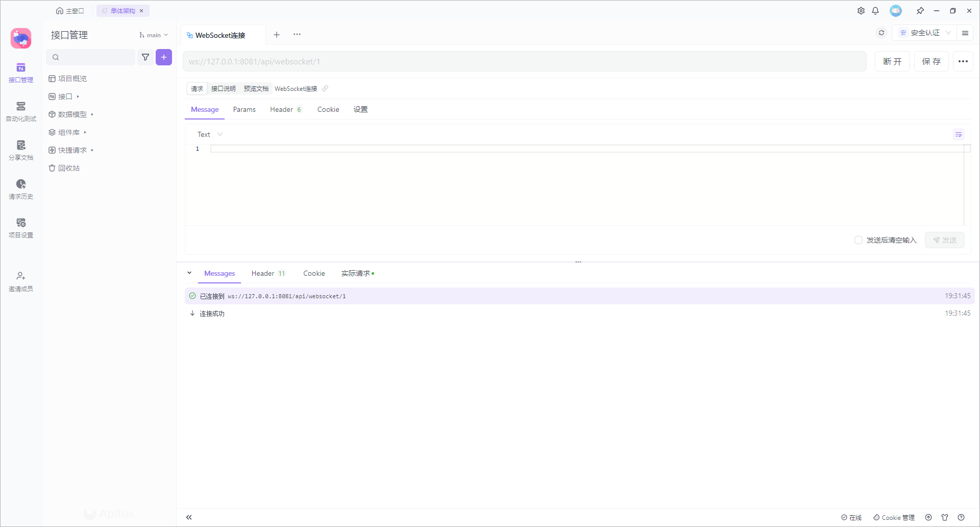Switch to the Params tab

(244, 109)
